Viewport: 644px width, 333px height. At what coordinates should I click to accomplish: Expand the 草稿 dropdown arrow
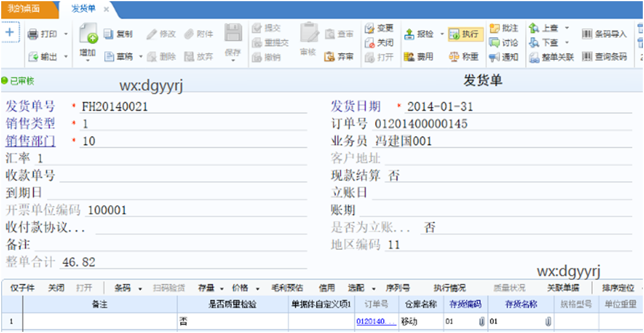click(140, 57)
